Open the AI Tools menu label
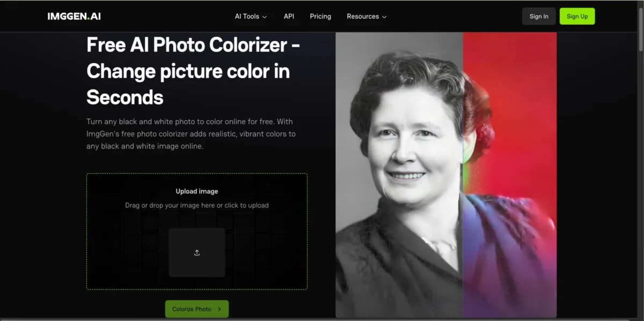 [x=247, y=16]
